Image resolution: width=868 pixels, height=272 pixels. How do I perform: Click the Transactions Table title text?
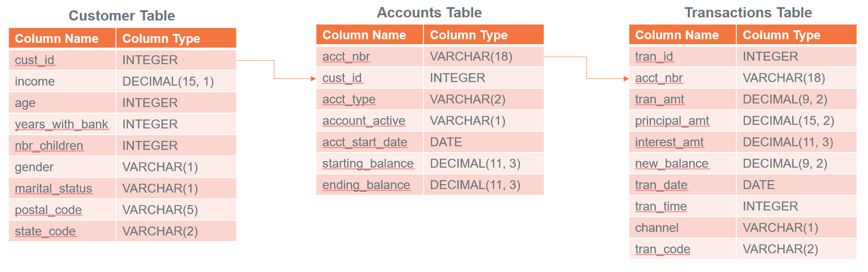click(748, 13)
